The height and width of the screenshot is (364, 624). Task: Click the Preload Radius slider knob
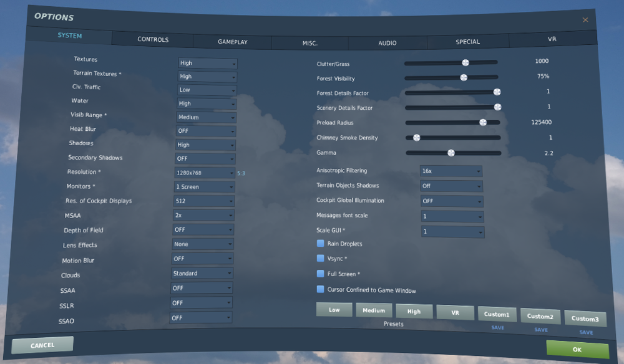[x=483, y=122]
